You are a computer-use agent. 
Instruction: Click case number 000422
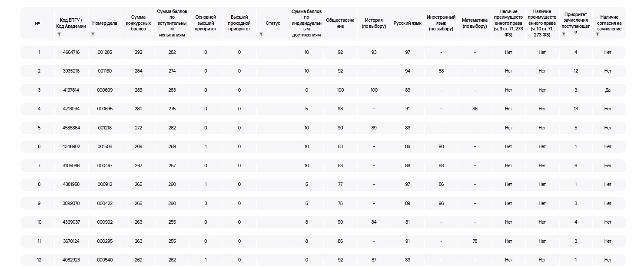[x=105, y=203]
